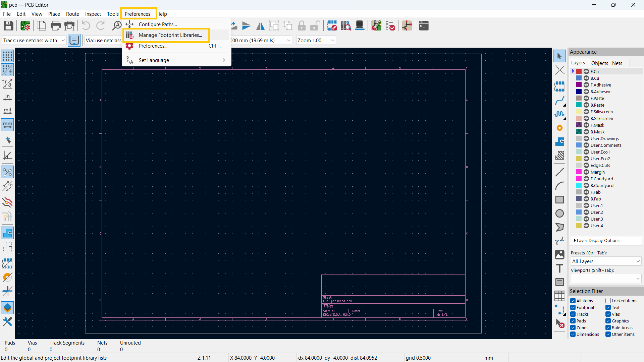Switch units to mils icon

(7, 111)
